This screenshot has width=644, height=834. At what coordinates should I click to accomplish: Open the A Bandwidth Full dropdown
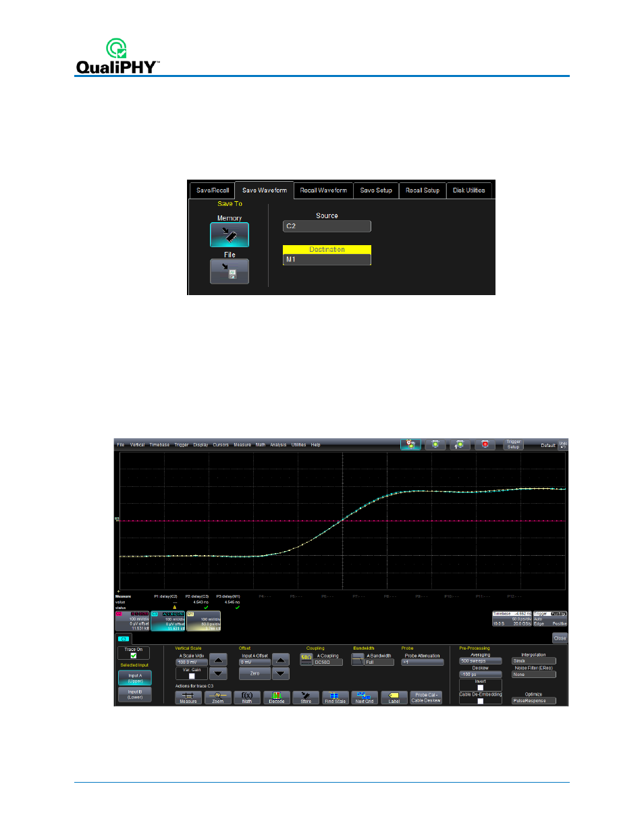pyautogui.click(x=379, y=662)
